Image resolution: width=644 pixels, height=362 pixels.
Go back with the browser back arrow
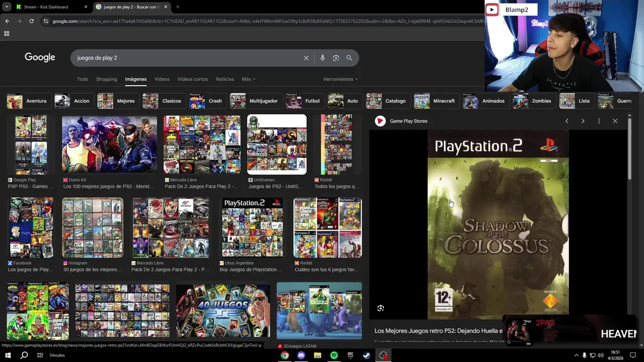pyautogui.click(x=7, y=21)
